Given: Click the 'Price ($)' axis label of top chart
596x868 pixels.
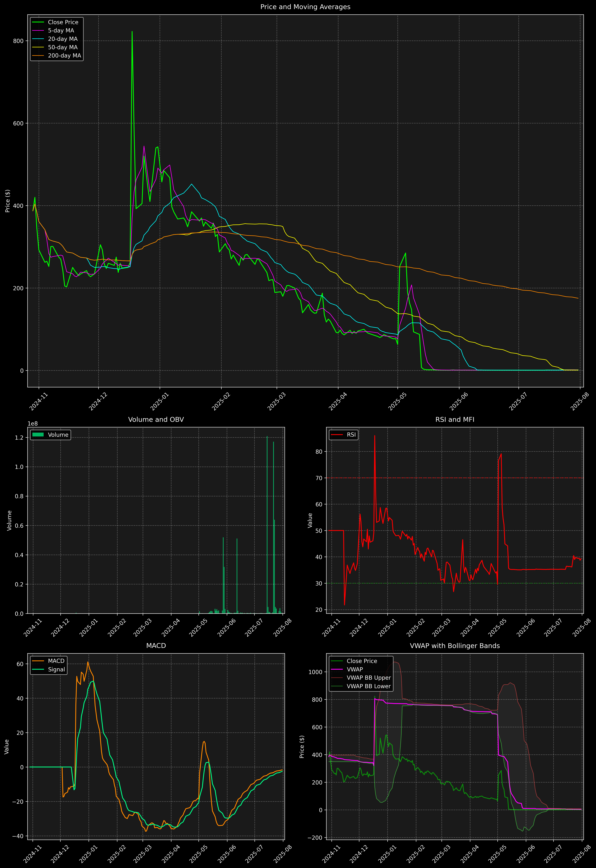Looking at the screenshot, I should click(7, 201).
